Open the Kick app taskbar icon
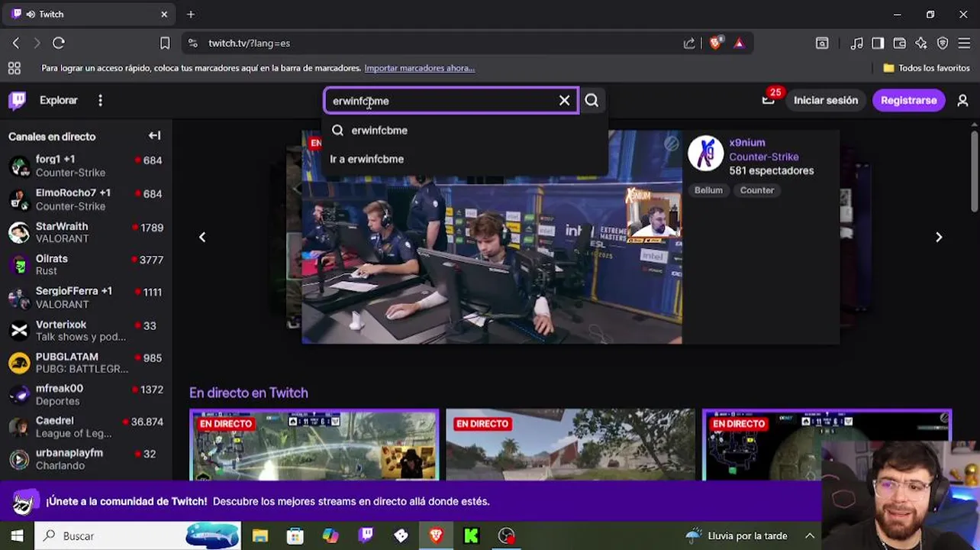The height and width of the screenshot is (550, 980). 471,535
